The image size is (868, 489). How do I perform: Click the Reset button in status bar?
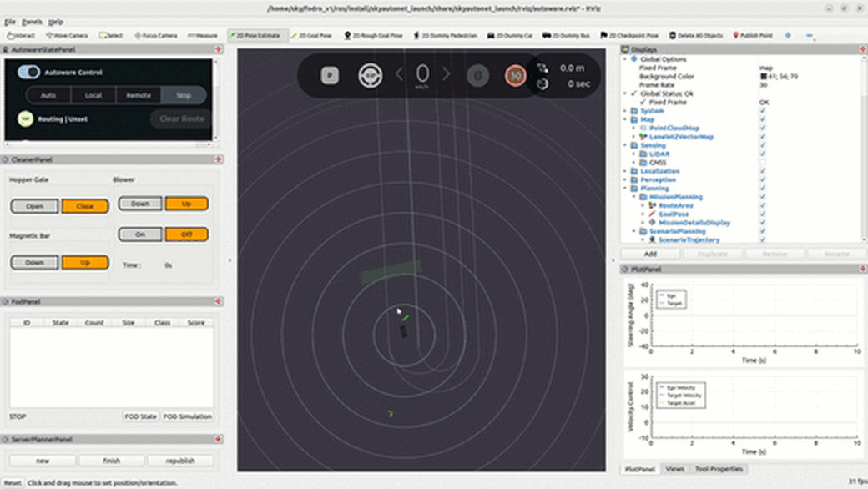tap(13, 483)
